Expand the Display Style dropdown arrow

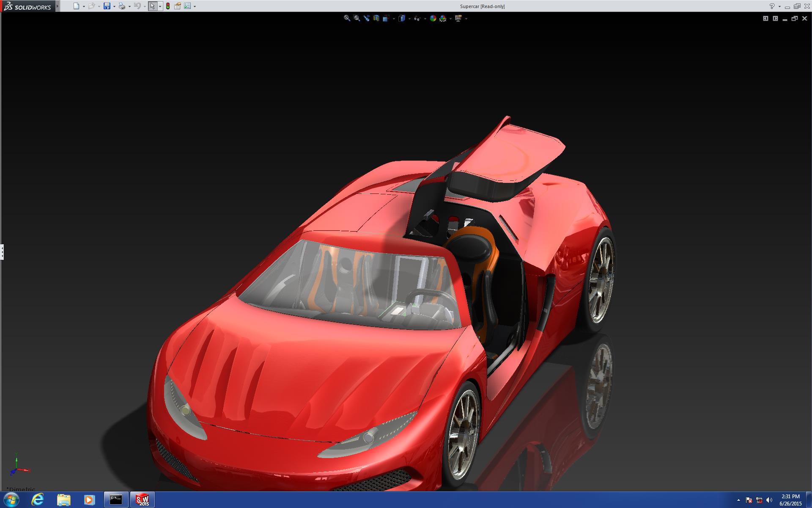pyautogui.click(x=409, y=19)
